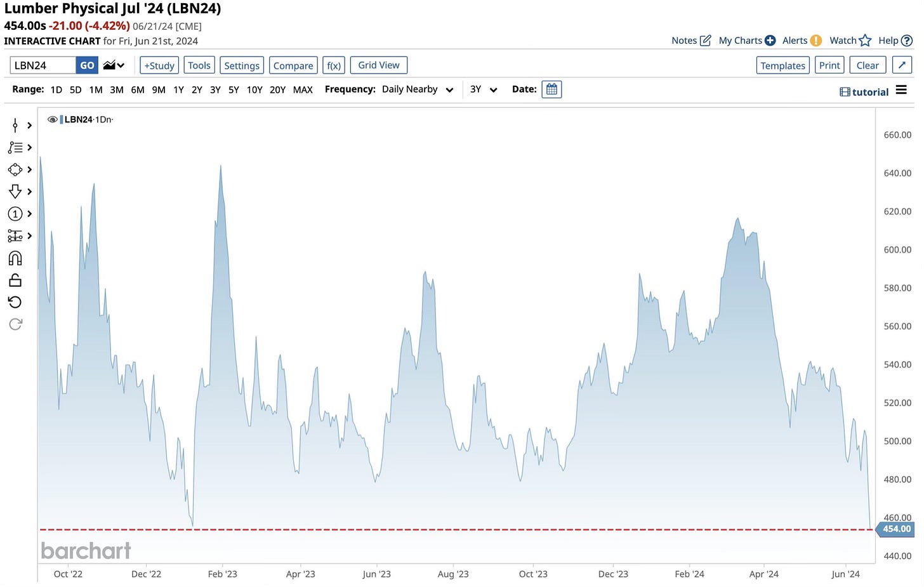Select the 5Y range
Screen dimensions: 924x587
point(234,89)
